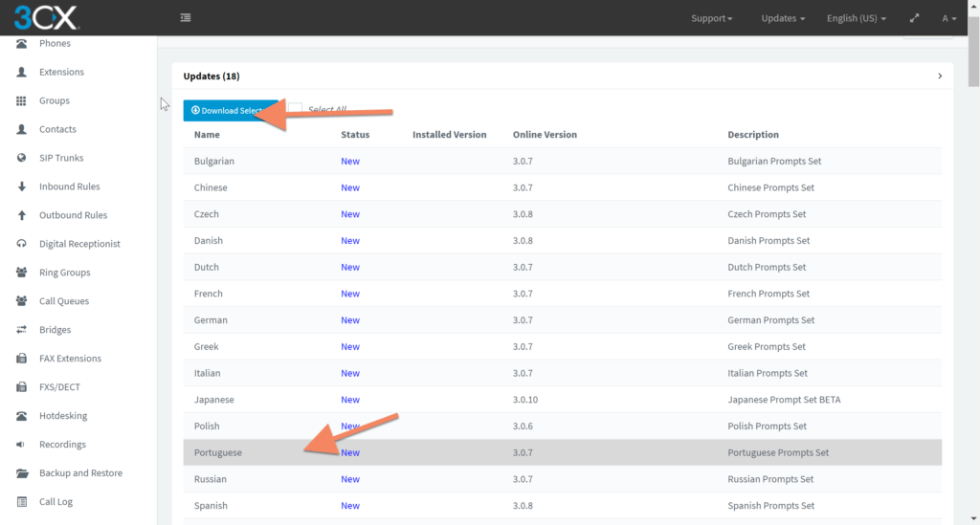
Task: Click the Installed Version column header
Action: [450, 134]
